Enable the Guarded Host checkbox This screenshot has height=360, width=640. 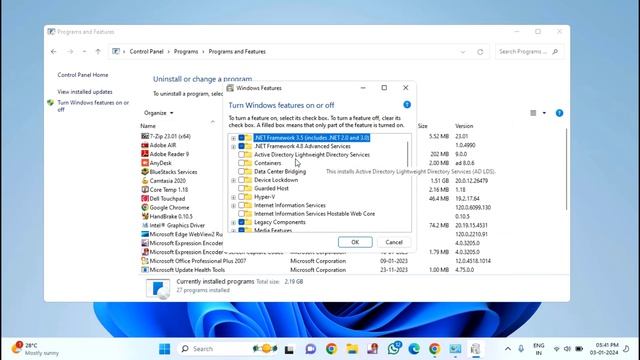click(241, 189)
